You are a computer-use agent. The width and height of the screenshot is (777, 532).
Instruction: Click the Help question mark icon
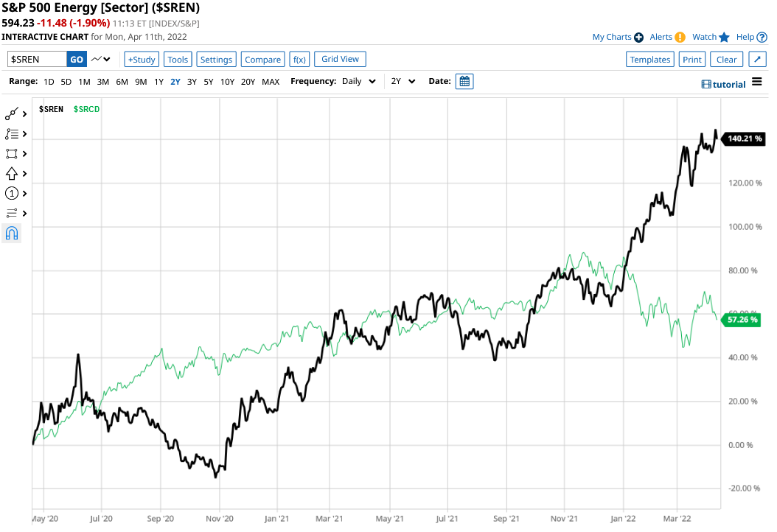762,37
